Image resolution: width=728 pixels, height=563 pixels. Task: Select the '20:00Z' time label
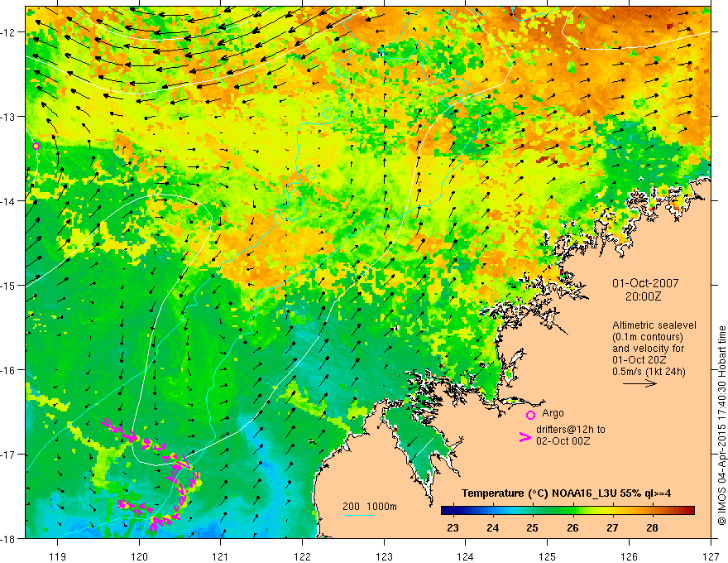645,296
